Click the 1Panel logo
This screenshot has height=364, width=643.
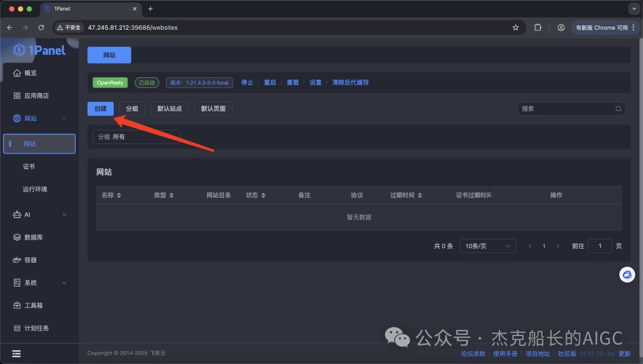click(39, 50)
